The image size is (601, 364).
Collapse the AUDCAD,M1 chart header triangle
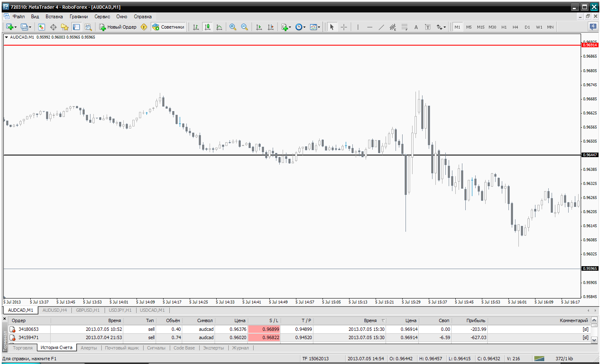(7, 37)
